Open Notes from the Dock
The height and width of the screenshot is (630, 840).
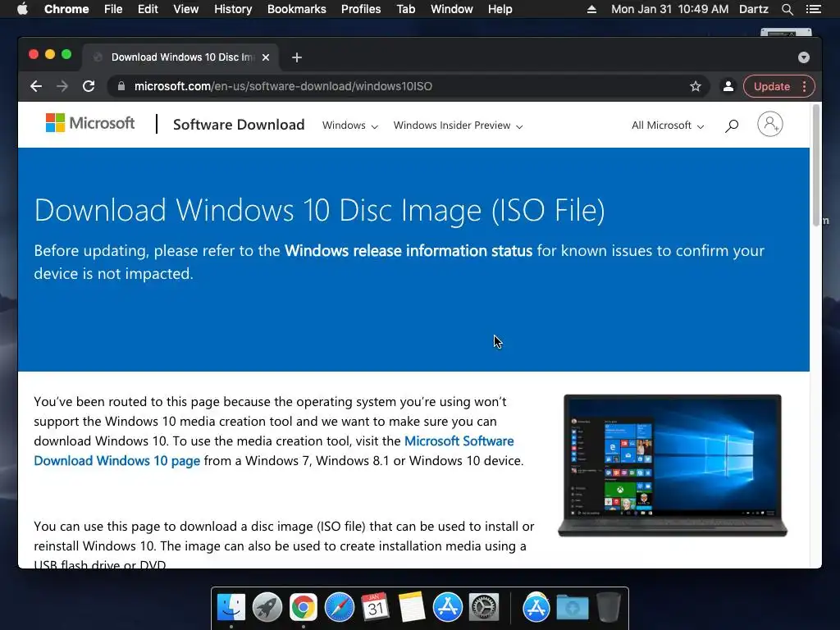click(x=412, y=607)
